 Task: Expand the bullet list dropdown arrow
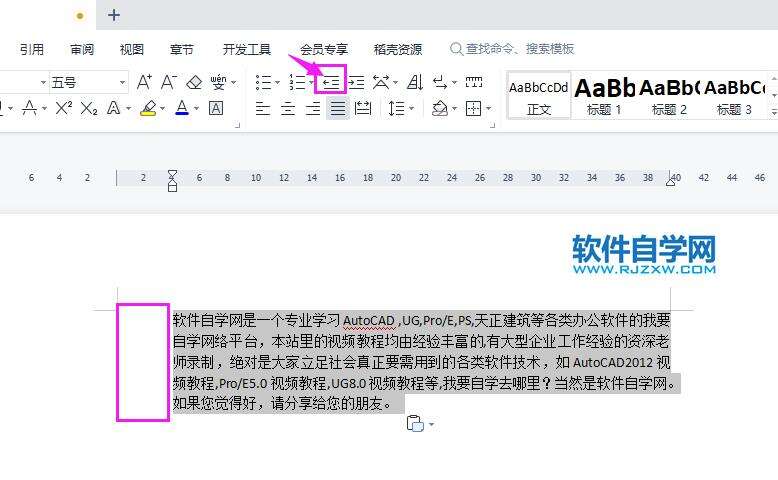277,82
